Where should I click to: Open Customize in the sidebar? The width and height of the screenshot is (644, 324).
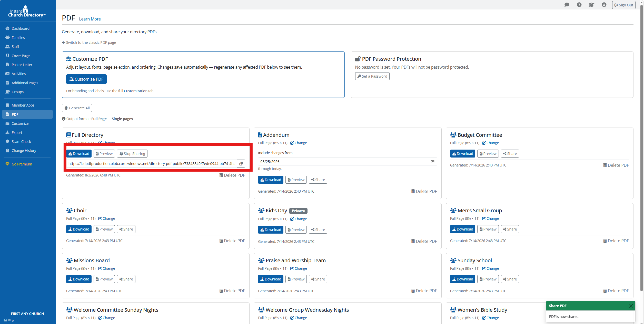click(27, 123)
